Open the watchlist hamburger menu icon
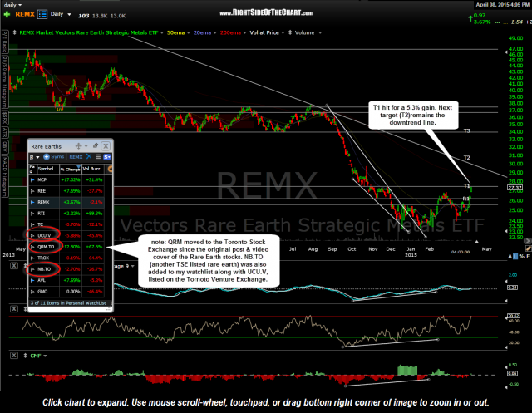Screen dimensions: 532x413 click(98, 157)
